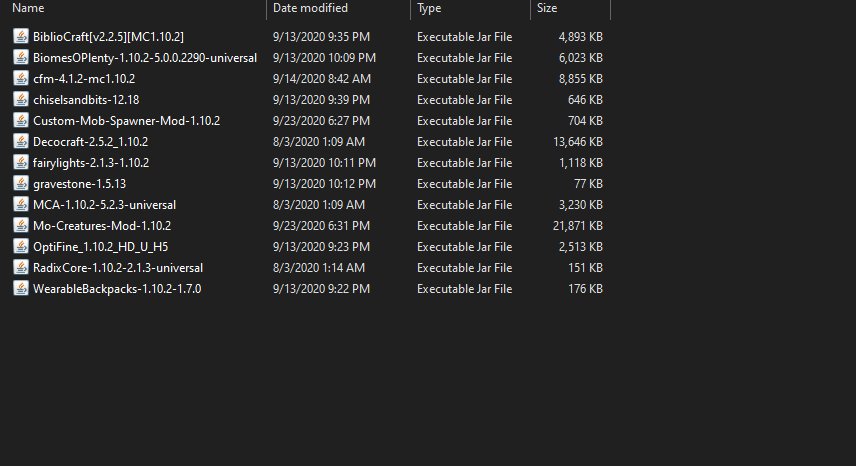Select file name RadixCore-1.10.2-2.1.3-universal
Image resolution: width=856 pixels, height=466 pixels.
(x=118, y=268)
